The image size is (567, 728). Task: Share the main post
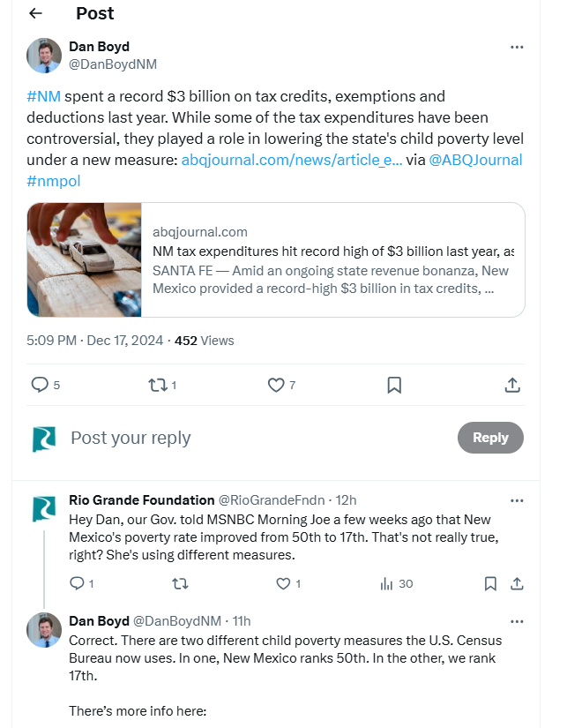click(x=511, y=385)
